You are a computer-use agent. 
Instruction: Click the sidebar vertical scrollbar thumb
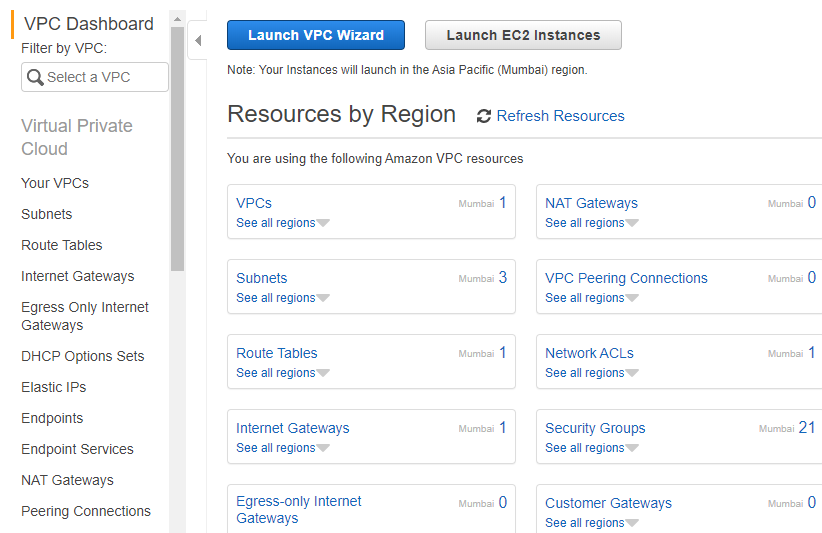point(177,149)
